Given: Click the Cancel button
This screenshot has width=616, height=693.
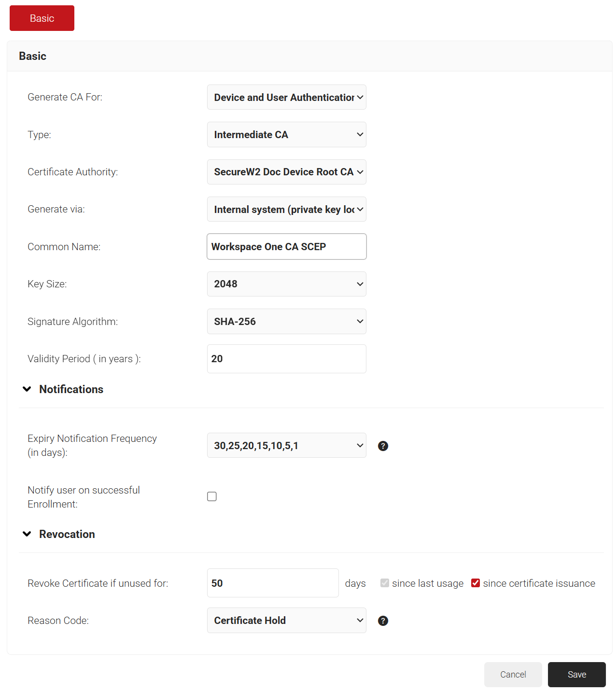Looking at the screenshot, I should click(x=513, y=675).
